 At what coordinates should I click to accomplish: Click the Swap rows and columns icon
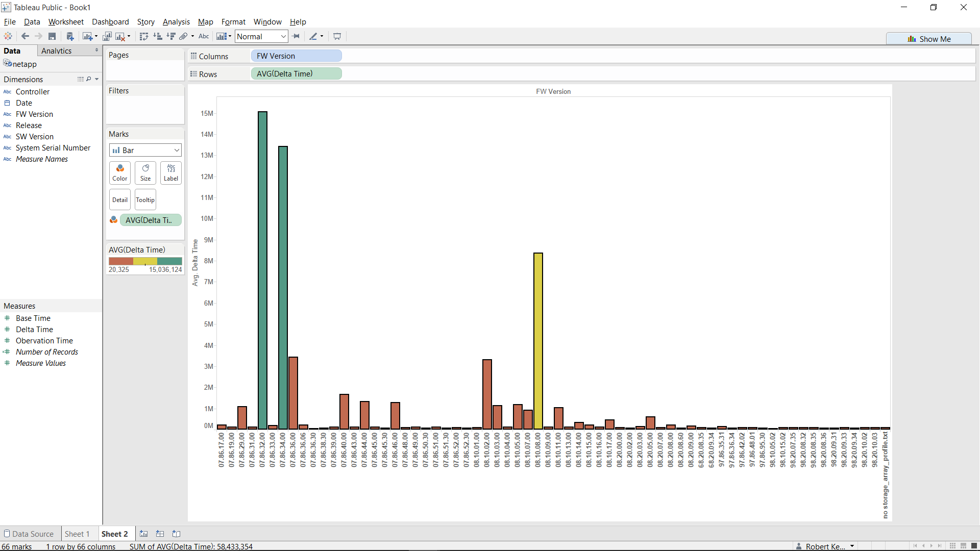coord(144,36)
